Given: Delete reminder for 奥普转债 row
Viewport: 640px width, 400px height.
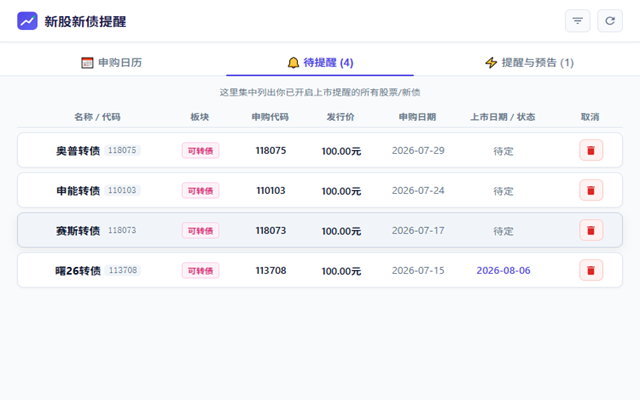Looking at the screenshot, I should tap(591, 150).
